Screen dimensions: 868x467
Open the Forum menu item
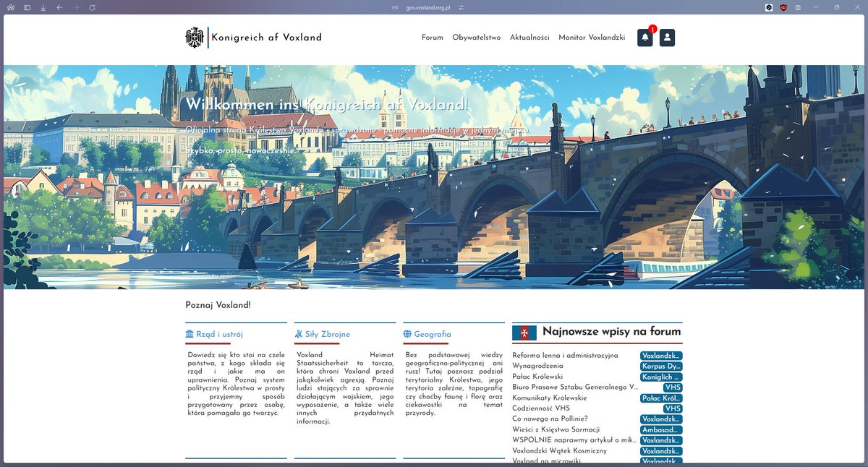(433, 38)
